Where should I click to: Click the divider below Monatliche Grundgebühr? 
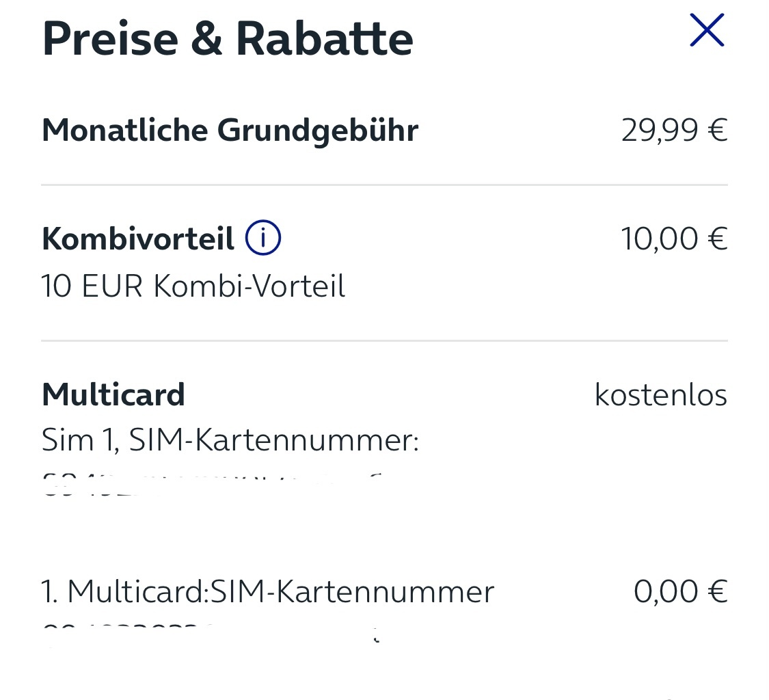[384, 185]
